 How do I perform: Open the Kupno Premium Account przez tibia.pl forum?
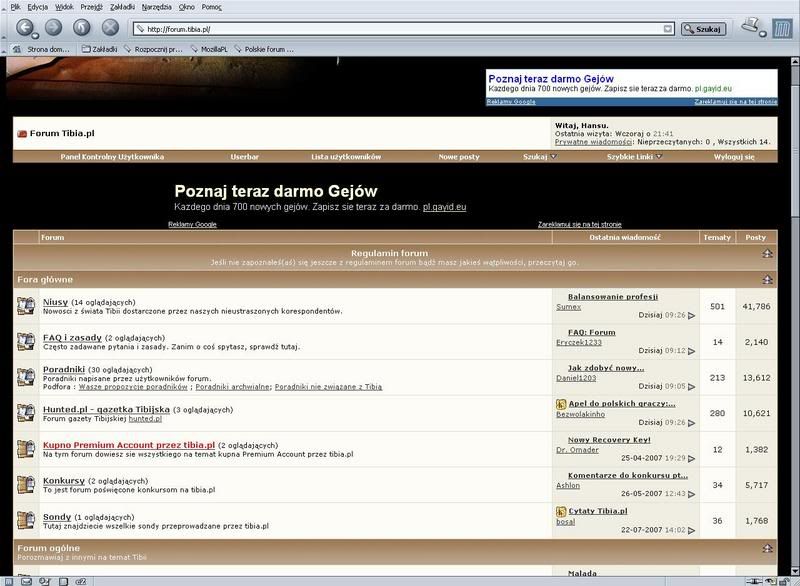pos(129,445)
